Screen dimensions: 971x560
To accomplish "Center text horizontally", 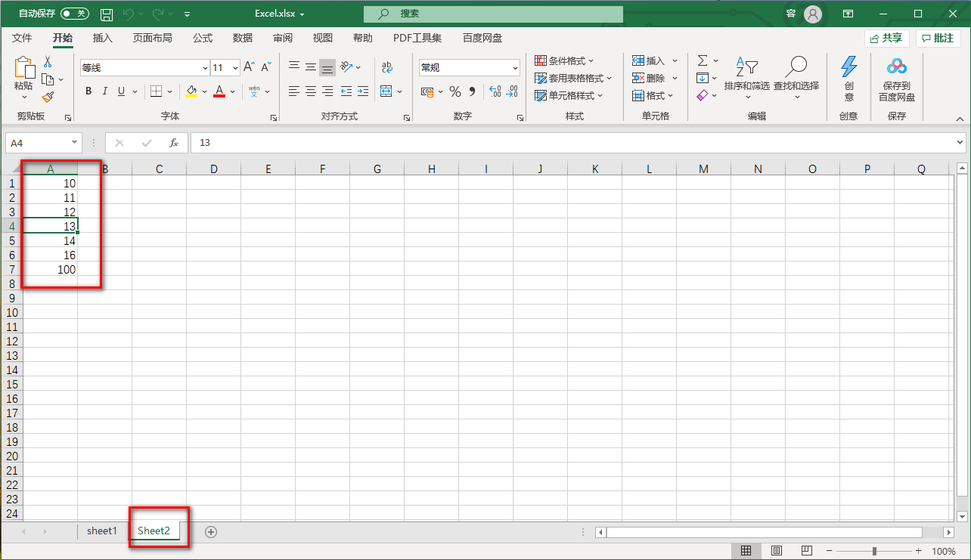I will coord(311,91).
